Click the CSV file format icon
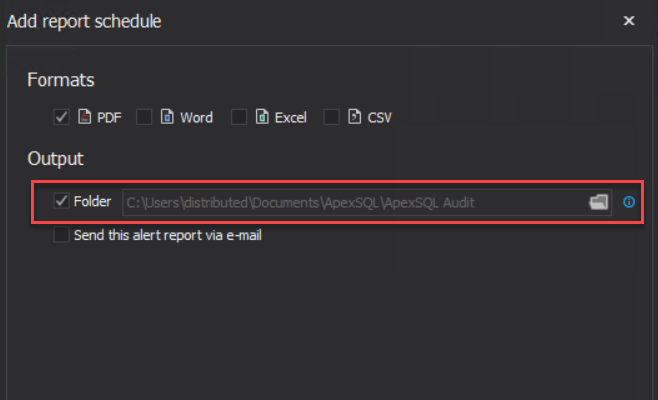Image resolution: width=658 pixels, height=400 pixels. [x=355, y=117]
